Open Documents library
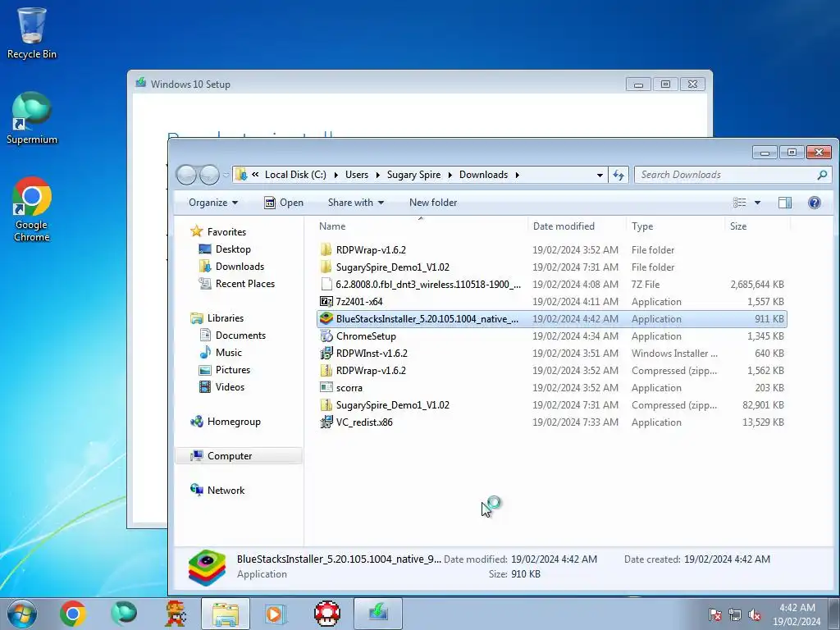This screenshot has height=630, width=840. pos(240,336)
